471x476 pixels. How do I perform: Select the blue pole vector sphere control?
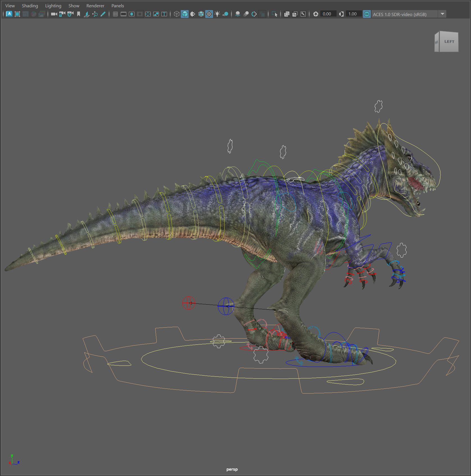coord(226,306)
